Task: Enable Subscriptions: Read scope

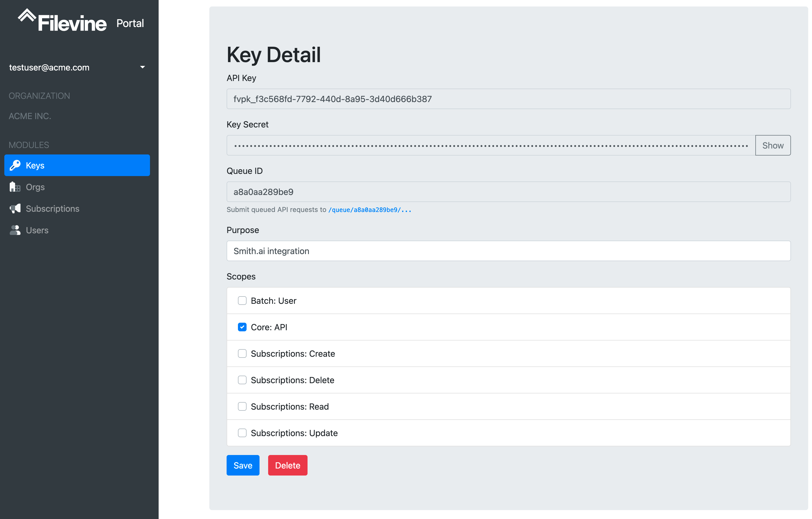Action: coord(242,407)
